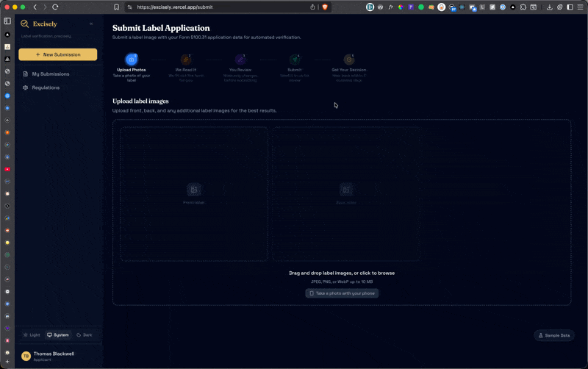Toggle the browser vertical tabs panel icon
Screen dimensions: 588x369
click(7, 21)
